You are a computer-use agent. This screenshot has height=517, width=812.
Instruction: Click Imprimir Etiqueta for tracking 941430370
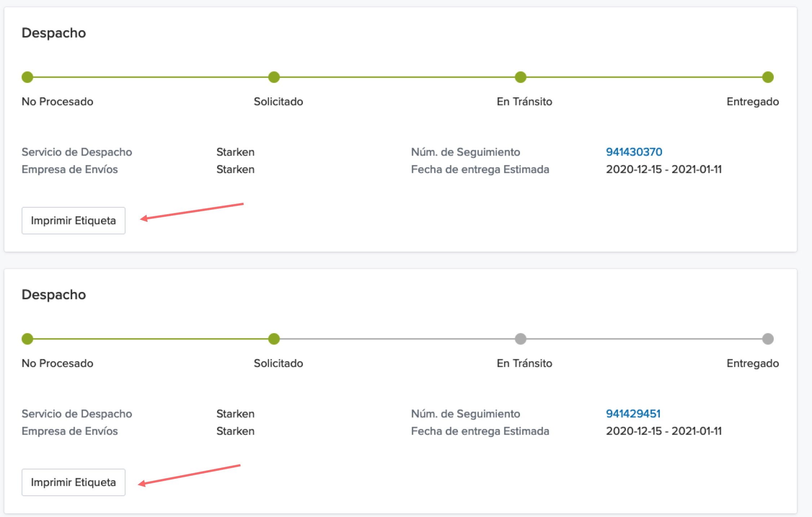pos(73,221)
